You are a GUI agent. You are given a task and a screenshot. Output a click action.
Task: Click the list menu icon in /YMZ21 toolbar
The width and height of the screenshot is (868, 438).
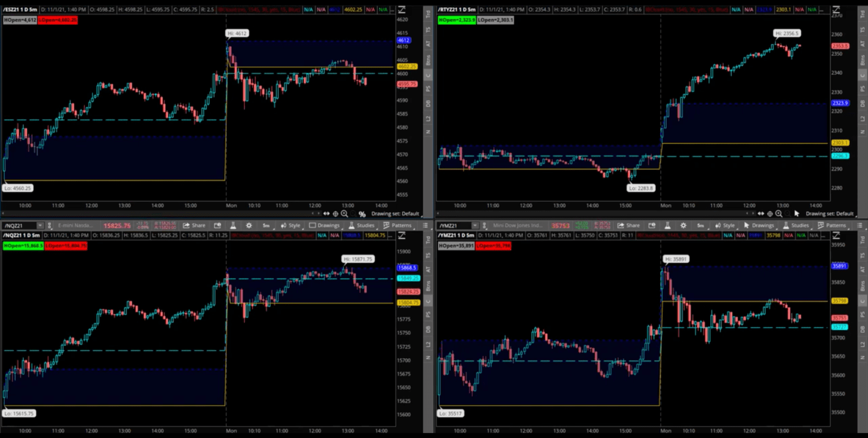point(860,225)
